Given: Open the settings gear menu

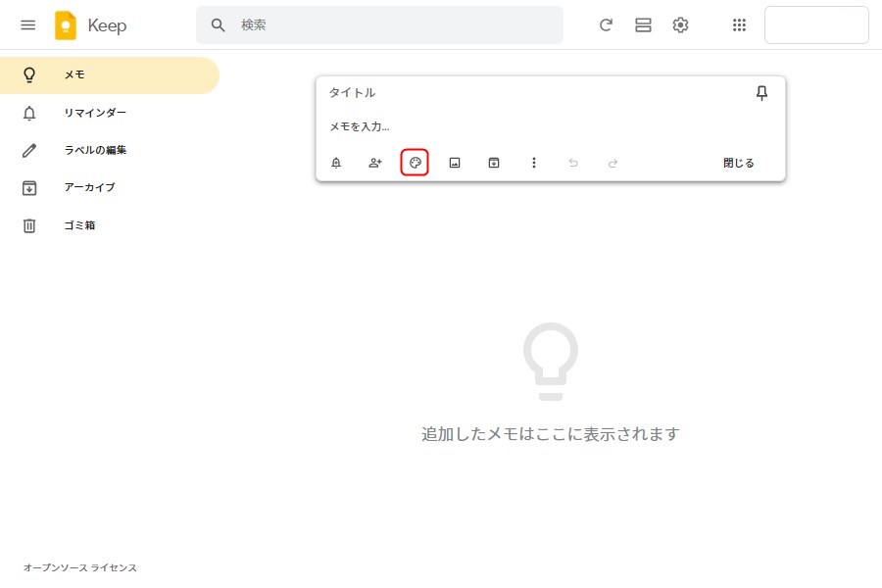Looking at the screenshot, I should tap(680, 25).
